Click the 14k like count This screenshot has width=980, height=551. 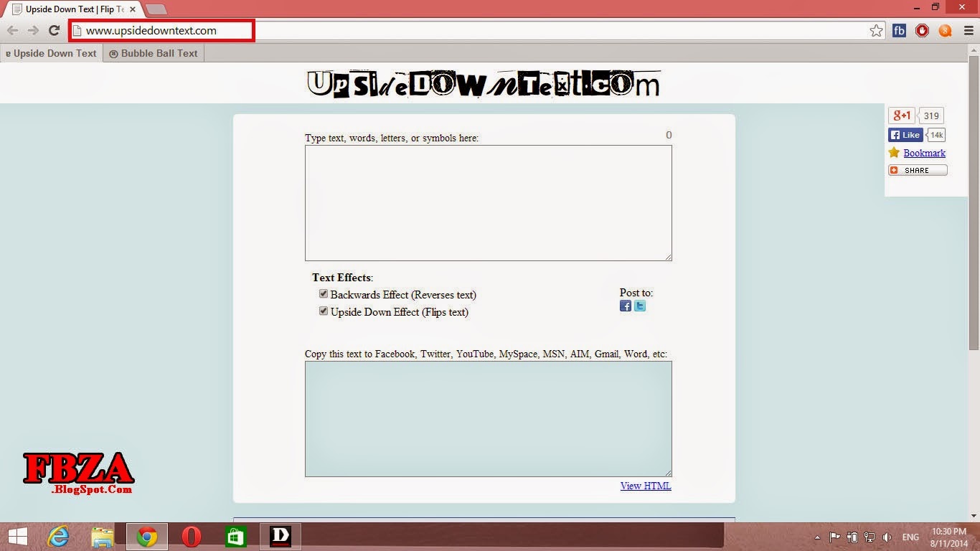click(x=936, y=135)
